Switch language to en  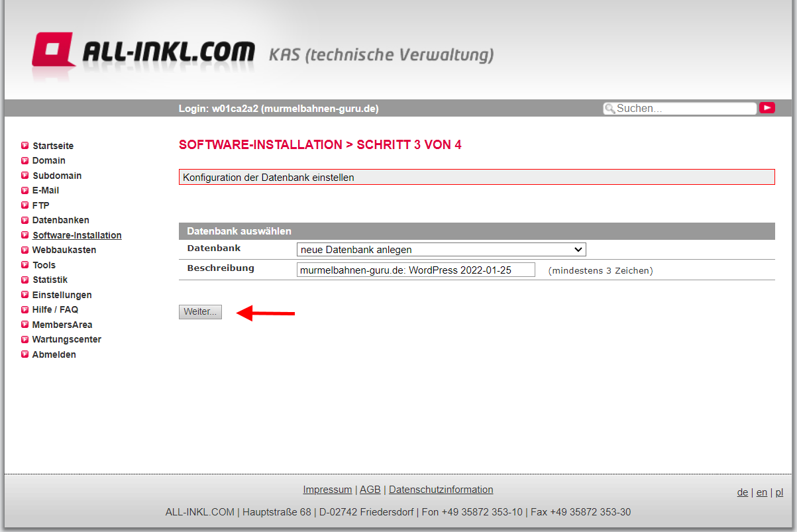coord(762,492)
